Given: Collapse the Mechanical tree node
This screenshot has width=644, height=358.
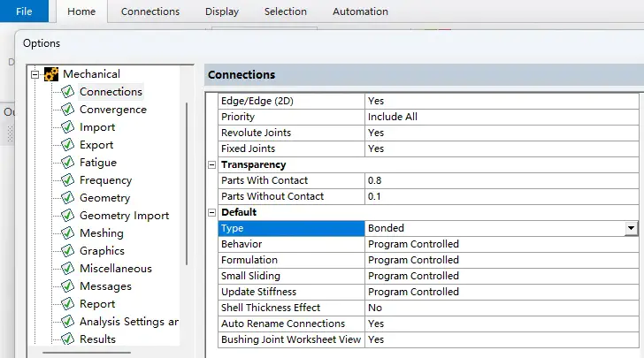Looking at the screenshot, I should click(35, 75).
